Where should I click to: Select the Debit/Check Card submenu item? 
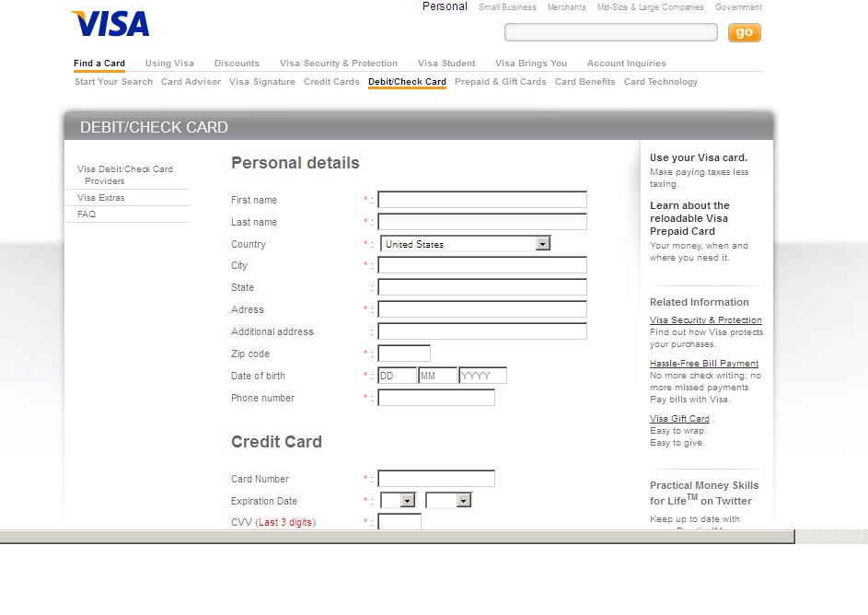pyautogui.click(x=407, y=81)
